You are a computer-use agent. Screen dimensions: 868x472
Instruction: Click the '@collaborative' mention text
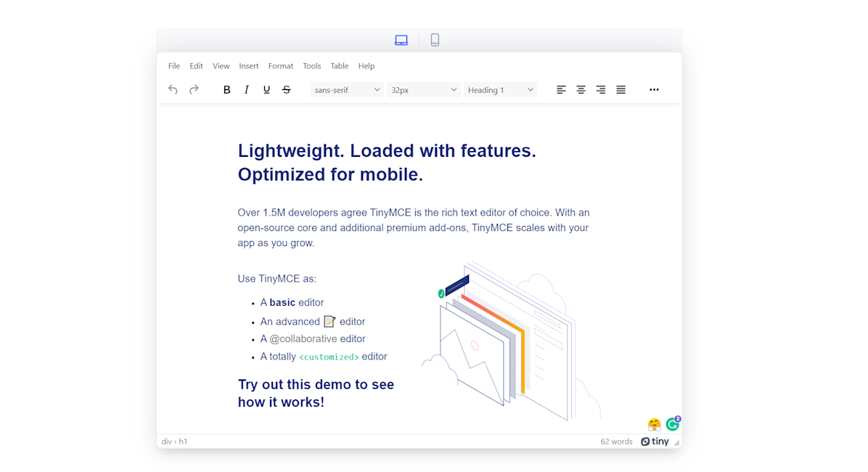(x=303, y=339)
